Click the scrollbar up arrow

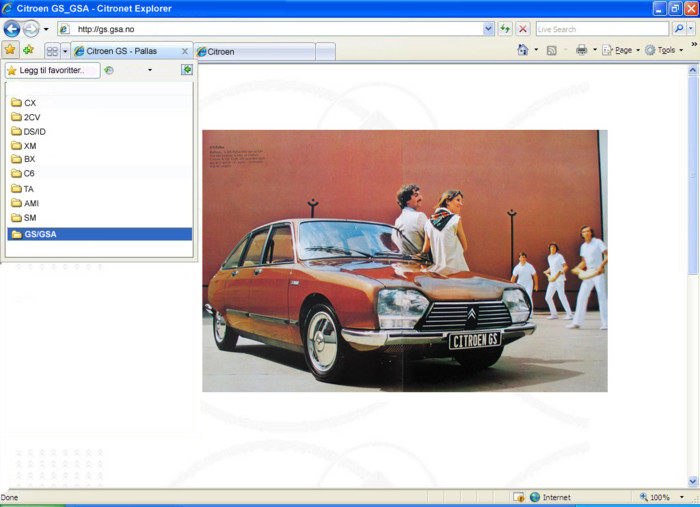click(693, 70)
